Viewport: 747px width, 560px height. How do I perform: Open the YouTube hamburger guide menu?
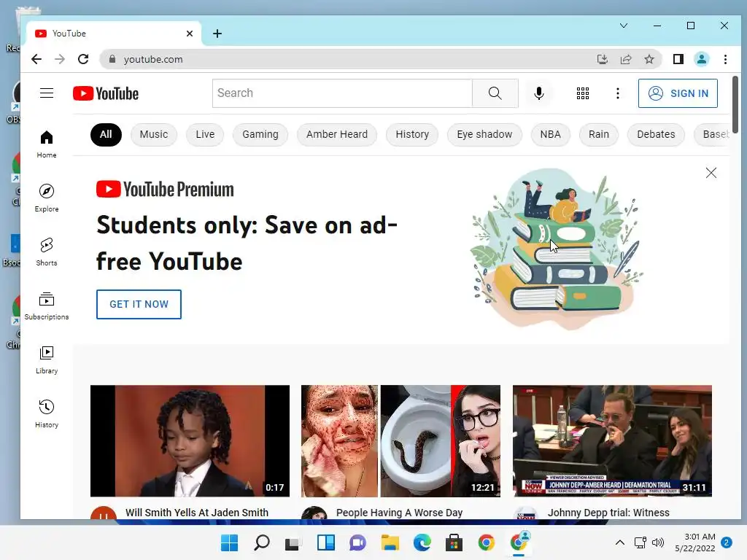point(47,93)
